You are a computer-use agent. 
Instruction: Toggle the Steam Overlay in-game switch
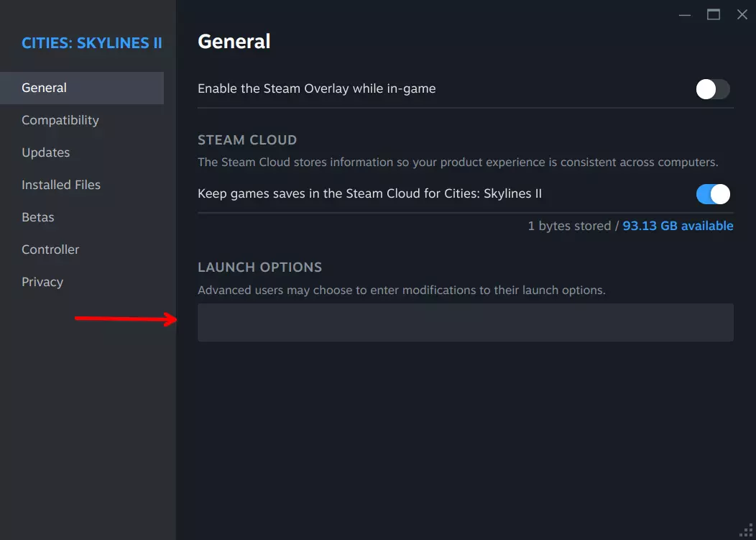[712, 89]
